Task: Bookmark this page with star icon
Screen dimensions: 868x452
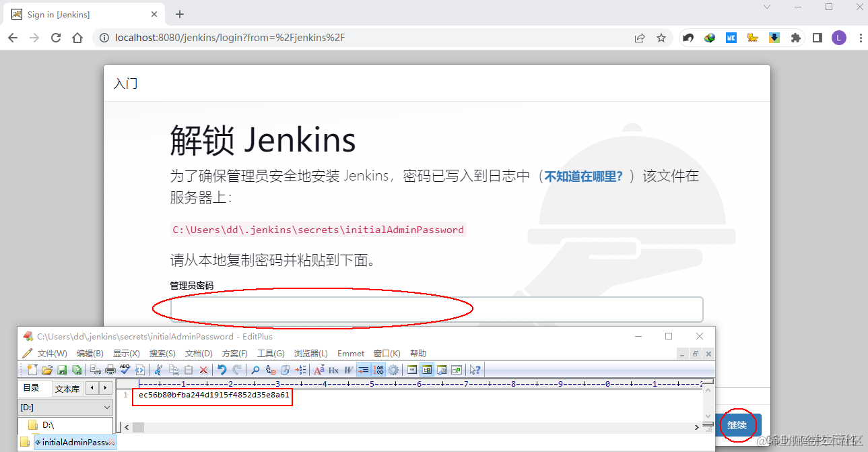Action: tap(661, 38)
